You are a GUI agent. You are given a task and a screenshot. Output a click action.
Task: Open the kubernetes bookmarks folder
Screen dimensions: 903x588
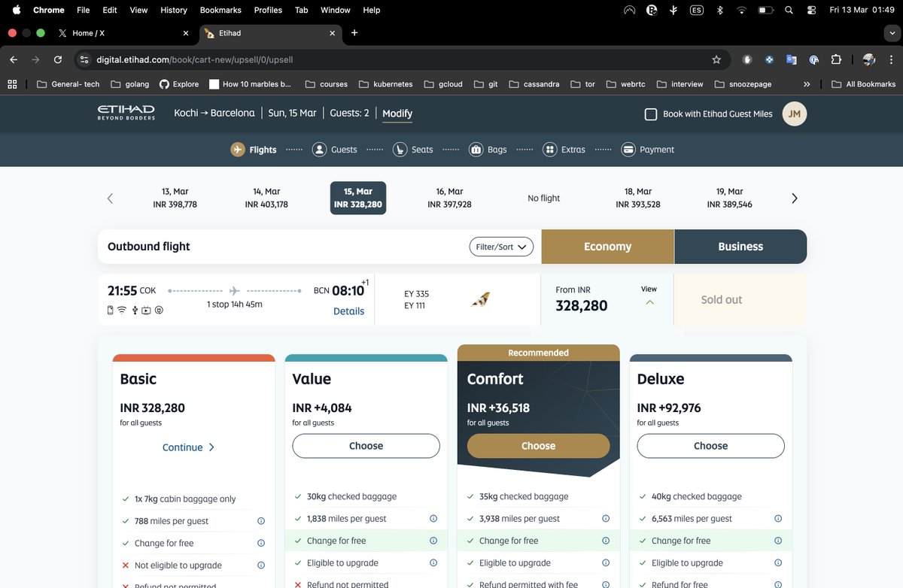(x=385, y=84)
